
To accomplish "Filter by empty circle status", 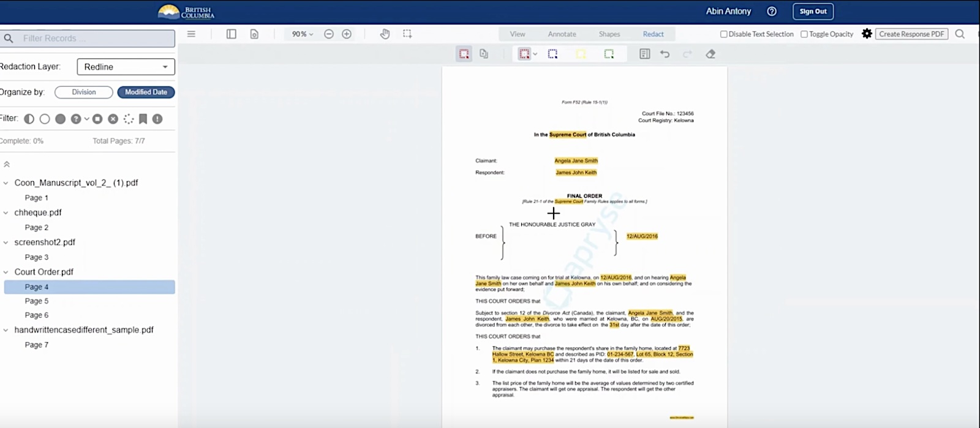I will [45, 119].
